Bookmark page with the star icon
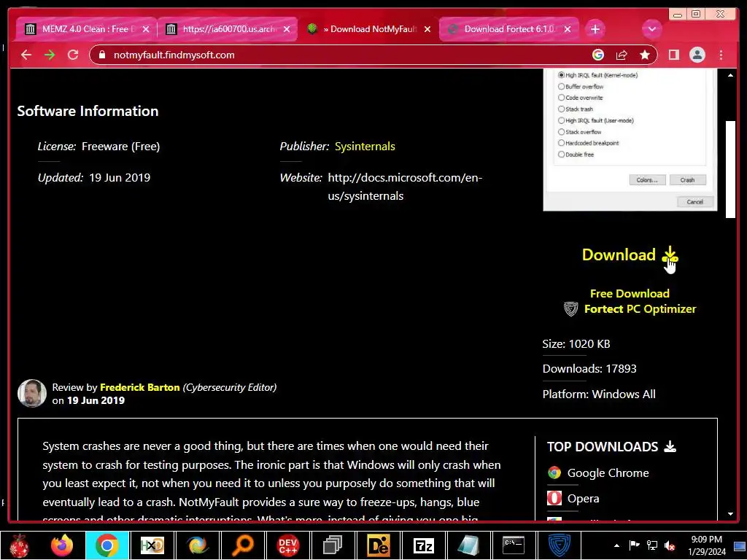This screenshot has width=747, height=560. coord(645,55)
